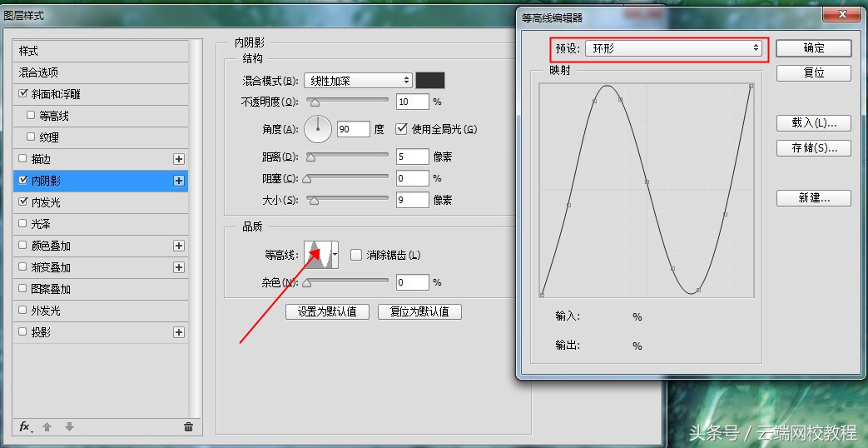
Task: Open the contour picker dropdown arrow
Action: (335, 255)
